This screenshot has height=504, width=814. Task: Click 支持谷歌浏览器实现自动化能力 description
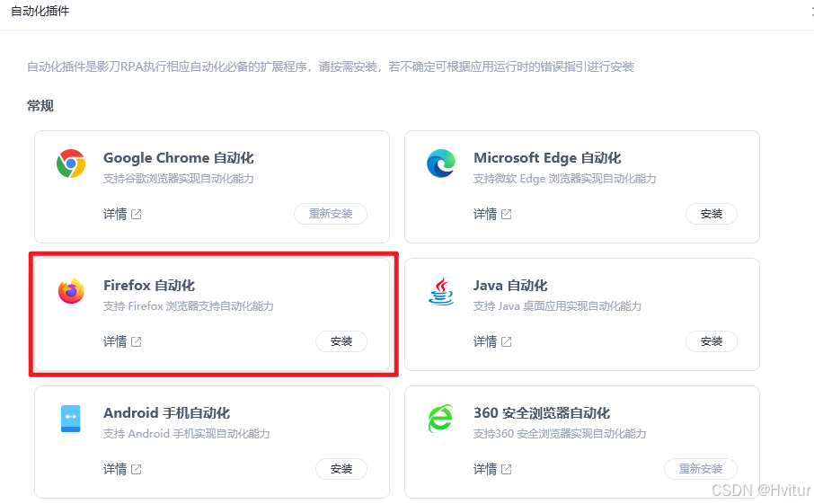click(x=179, y=179)
